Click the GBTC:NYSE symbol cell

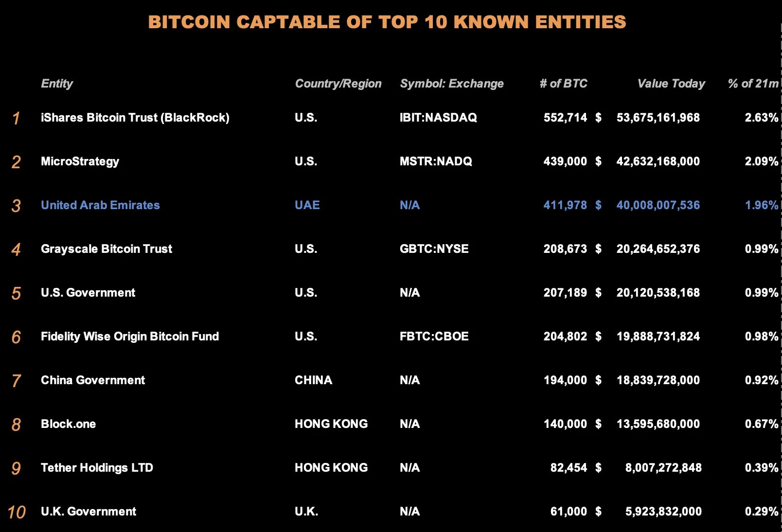tap(434, 249)
